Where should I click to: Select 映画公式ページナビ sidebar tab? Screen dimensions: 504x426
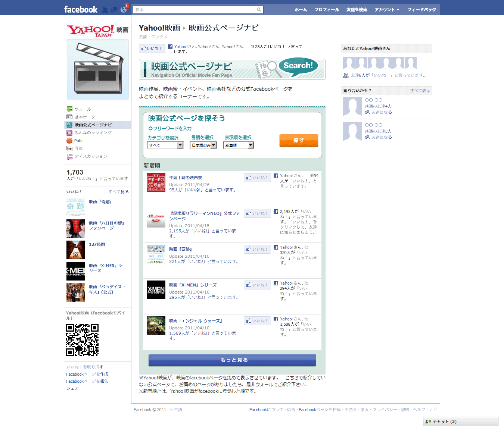pyautogui.click(x=98, y=125)
